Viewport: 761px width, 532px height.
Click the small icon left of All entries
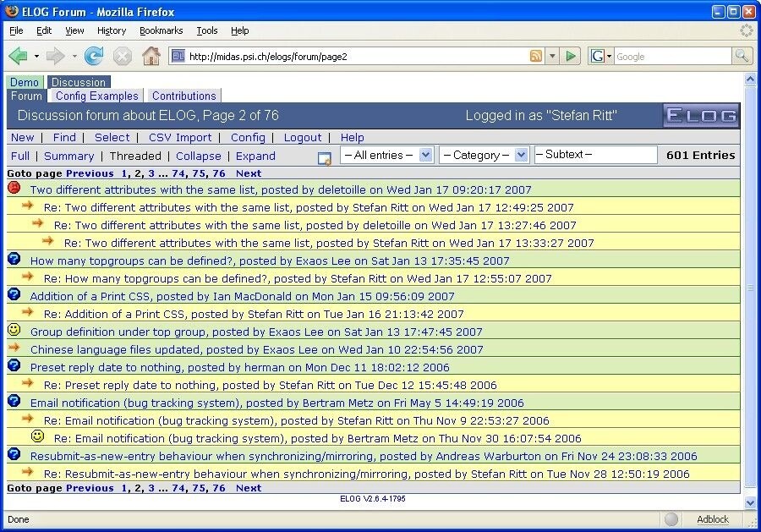click(x=325, y=157)
